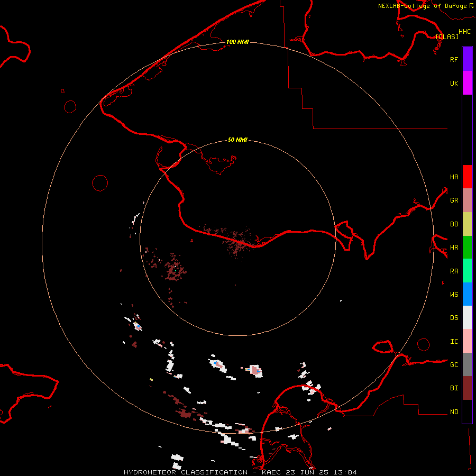Click the dark red BI swatch
Viewport: 476px width, 476px height.
467,388
